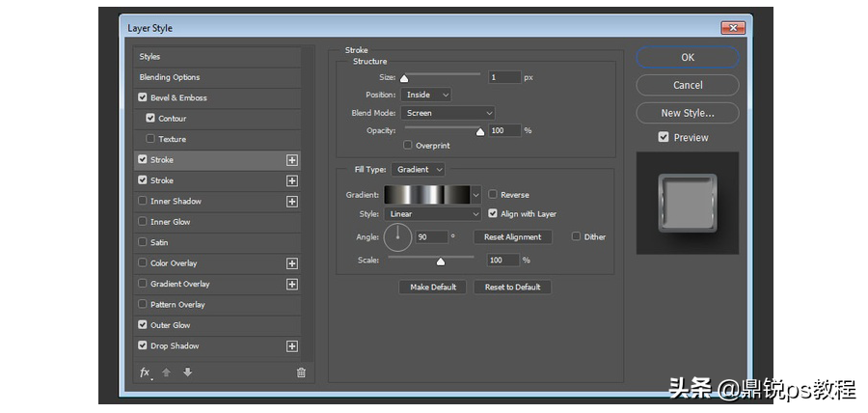Viewport: 868px width, 413px height.
Task: Check the Reverse gradient checkbox
Action: (x=493, y=194)
